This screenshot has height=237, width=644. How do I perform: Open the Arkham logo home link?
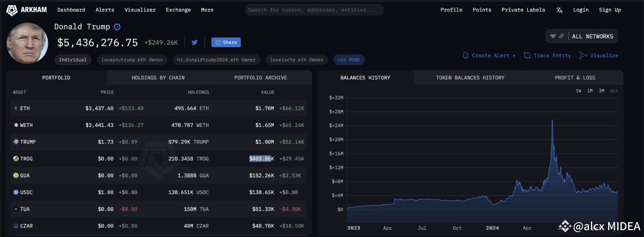click(x=26, y=10)
